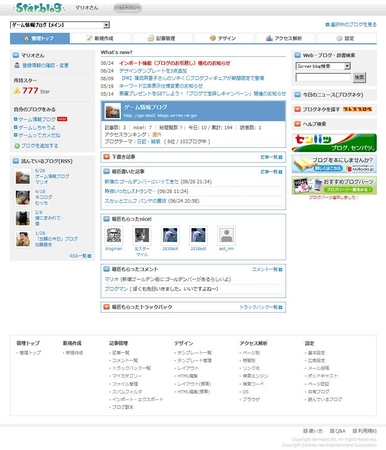Open ゲームってガメだね blog link

(x=39, y=135)
